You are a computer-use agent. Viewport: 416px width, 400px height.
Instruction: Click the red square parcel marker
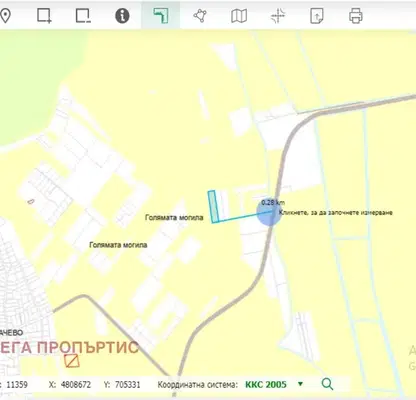pyautogui.click(x=72, y=361)
